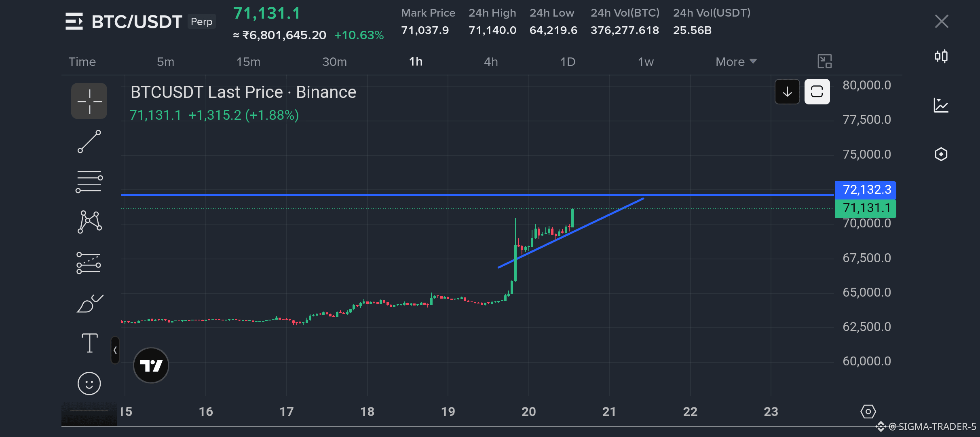Open the hexagon settings icon on right

(x=941, y=154)
